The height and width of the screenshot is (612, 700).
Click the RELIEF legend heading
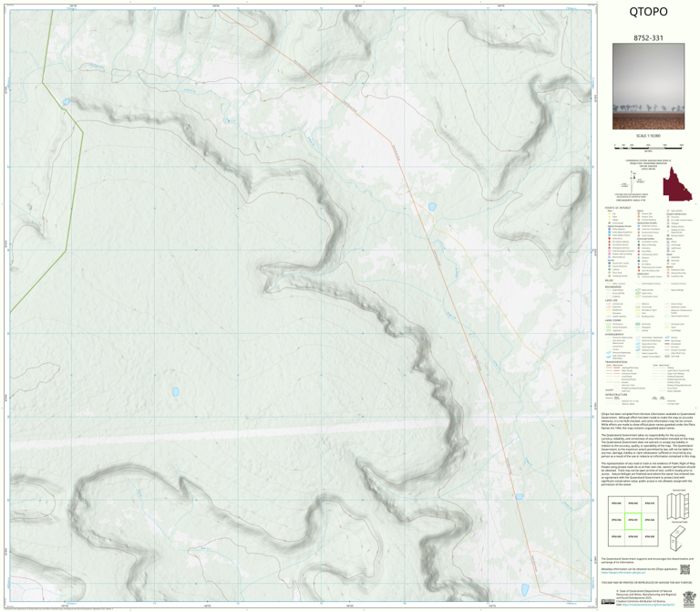(609, 281)
